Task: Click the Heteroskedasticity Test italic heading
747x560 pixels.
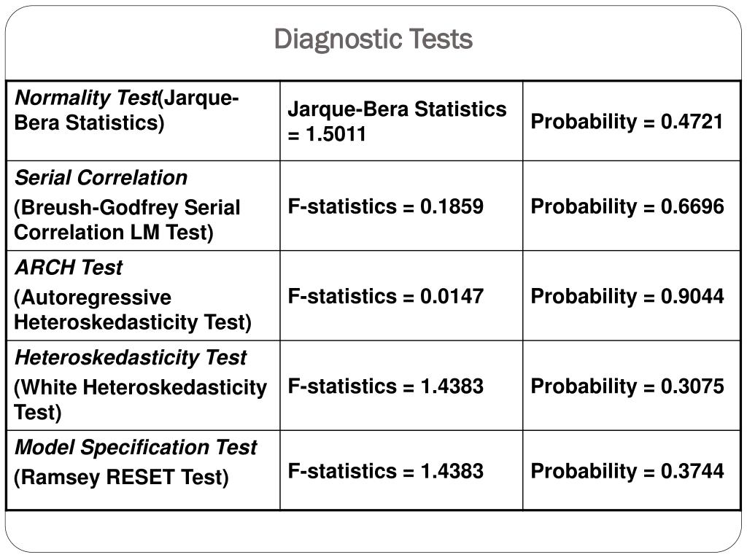Action: click(x=131, y=357)
